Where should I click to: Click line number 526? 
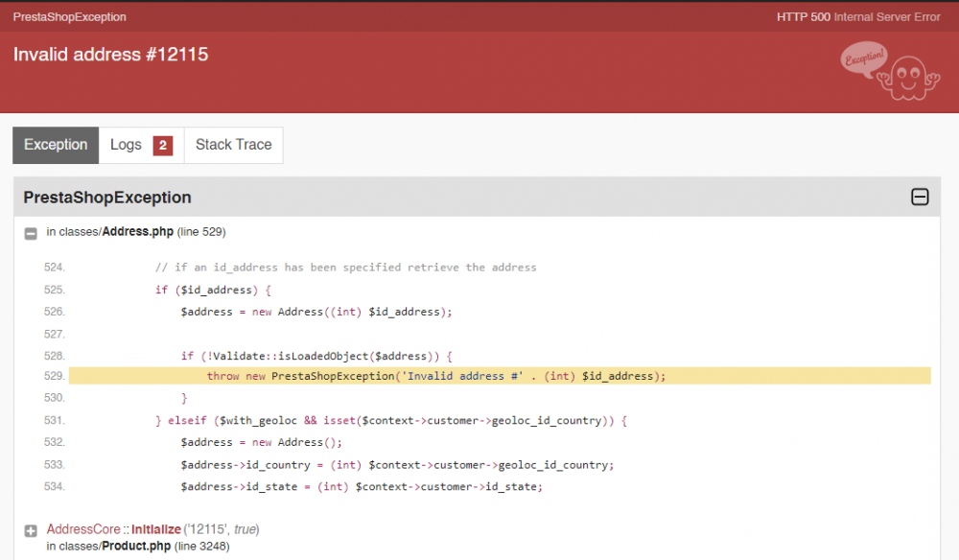click(55, 312)
